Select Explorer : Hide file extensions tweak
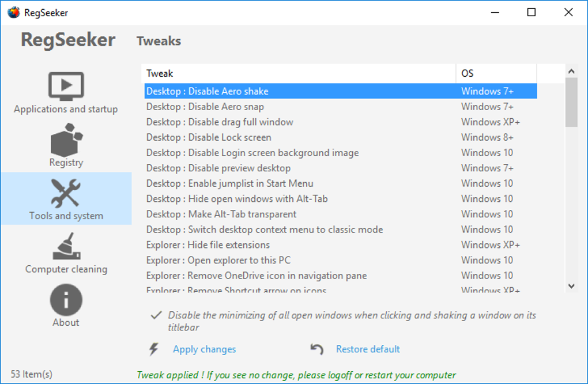This screenshot has width=588, height=384. pyautogui.click(x=208, y=245)
